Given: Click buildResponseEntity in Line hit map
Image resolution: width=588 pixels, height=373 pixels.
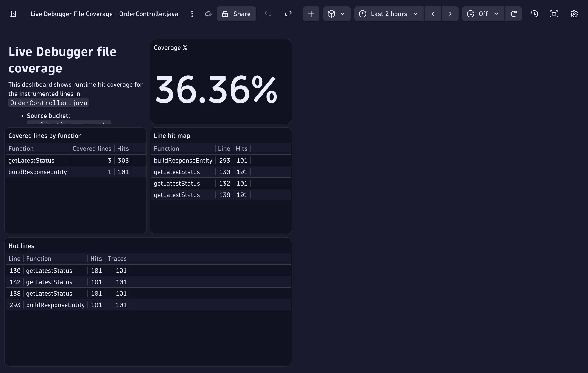Looking at the screenshot, I should pos(183,160).
